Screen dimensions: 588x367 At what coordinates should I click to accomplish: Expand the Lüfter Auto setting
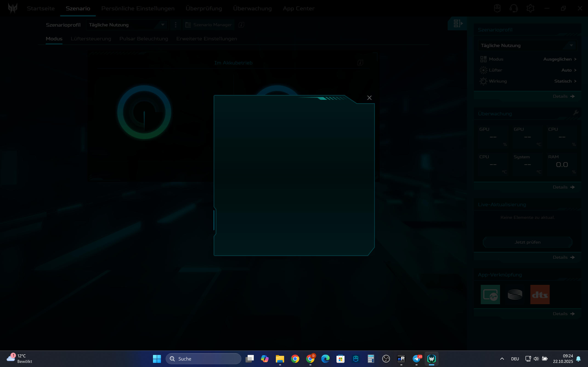575,70
